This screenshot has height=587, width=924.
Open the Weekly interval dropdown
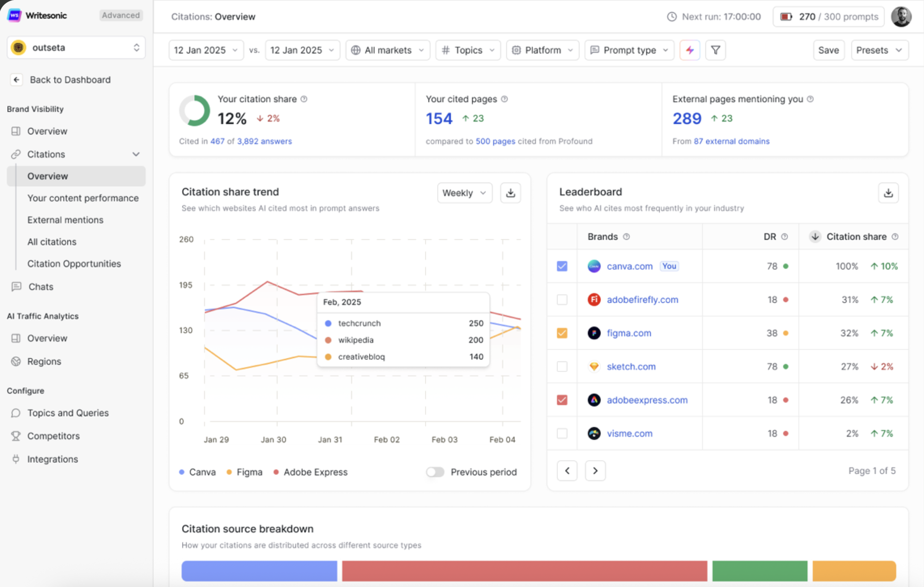[x=464, y=193]
